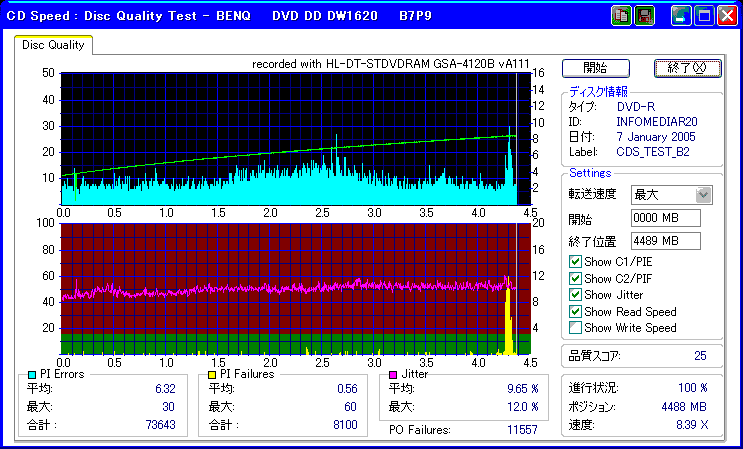Click the 終了位置 4489 MB input field
743x449 pixels.
click(666, 241)
